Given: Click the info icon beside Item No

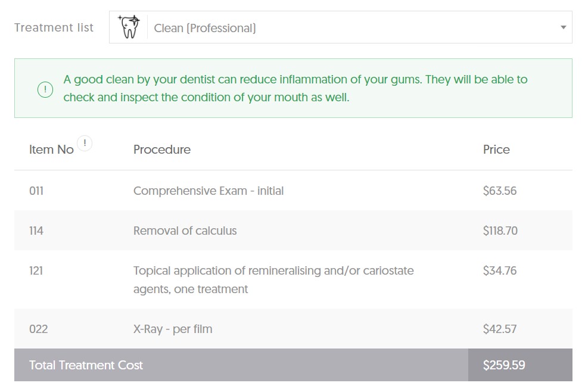Looking at the screenshot, I should (85, 143).
